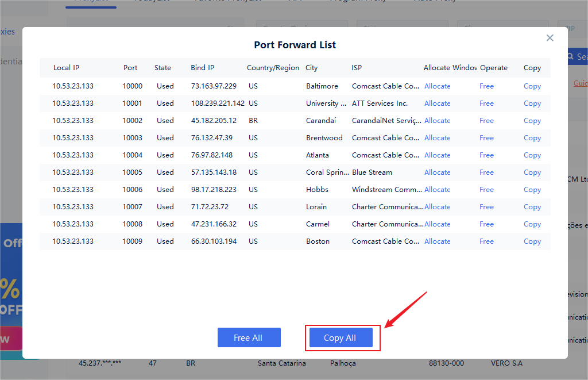Free port 10001 for ATT Services
This screenshot has width=588, height=380.
[x=486, y=103]
